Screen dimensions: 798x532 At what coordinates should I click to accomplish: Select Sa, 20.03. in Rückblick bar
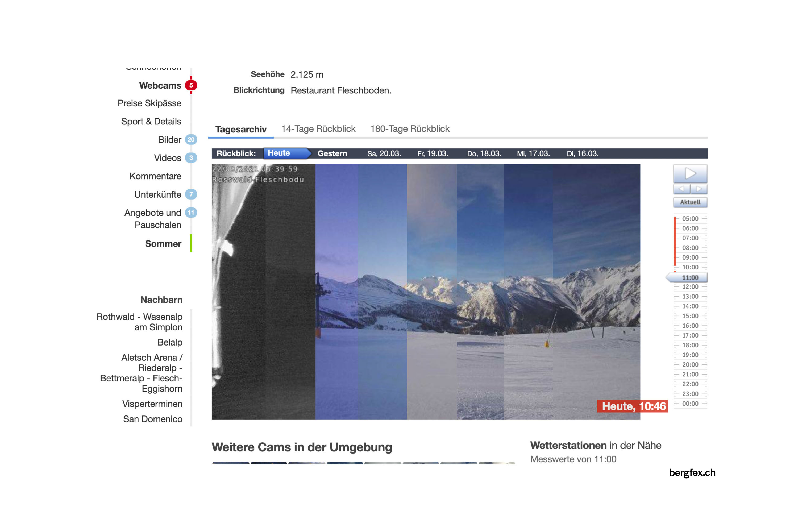pos(384,153)
